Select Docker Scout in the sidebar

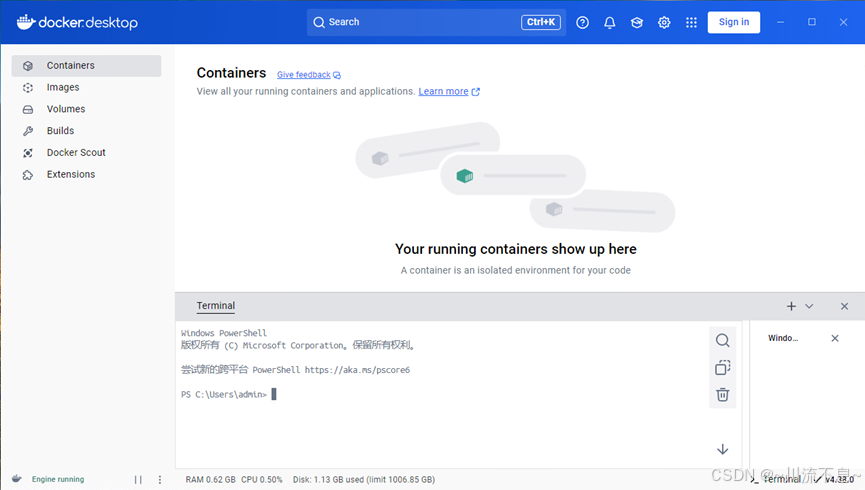click(x=86, y=153)
